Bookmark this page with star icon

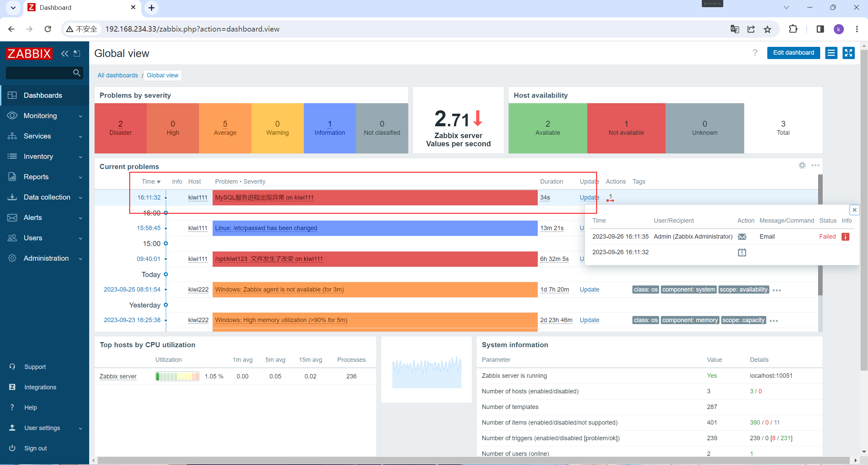767,29
